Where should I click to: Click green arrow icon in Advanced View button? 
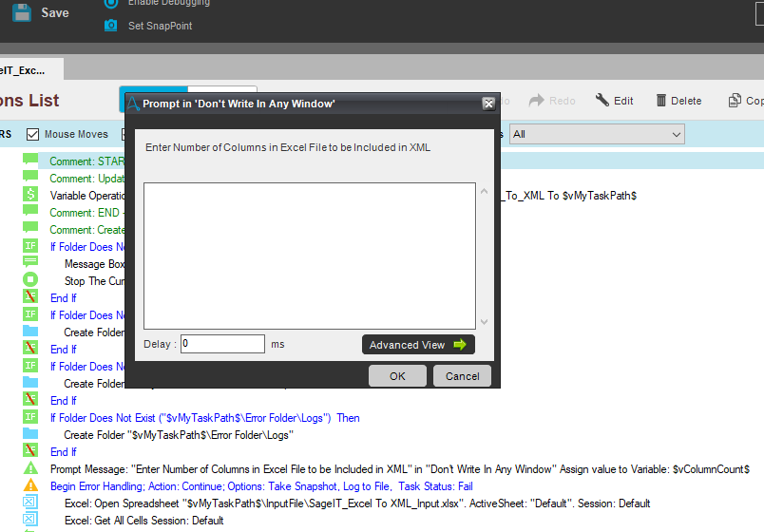pos(460,345)
